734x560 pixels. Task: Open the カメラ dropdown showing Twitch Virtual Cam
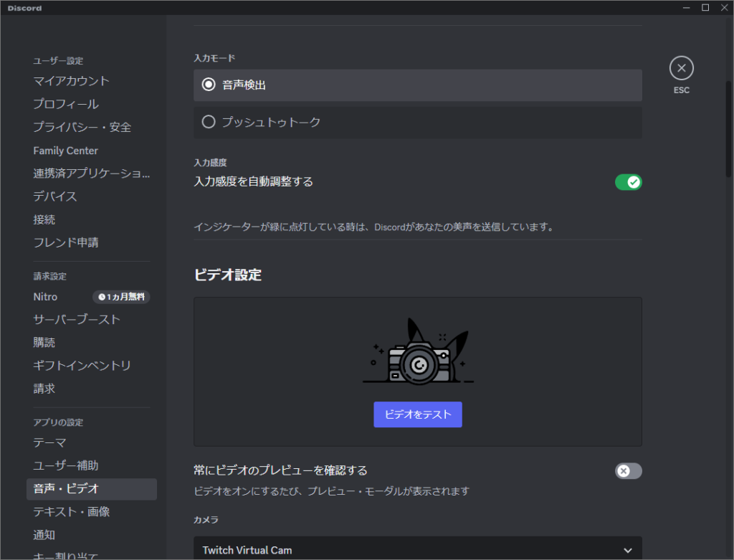(418, 549)
